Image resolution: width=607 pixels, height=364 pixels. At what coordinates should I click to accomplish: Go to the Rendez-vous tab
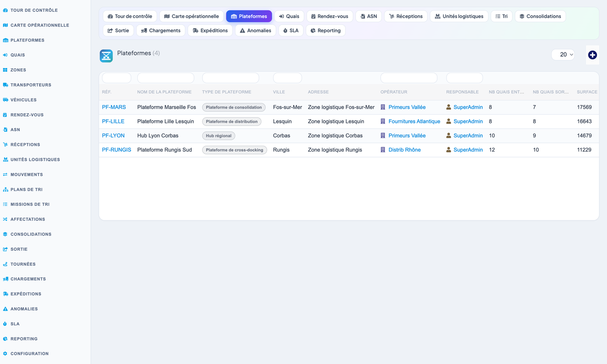[x=330, y=16]
